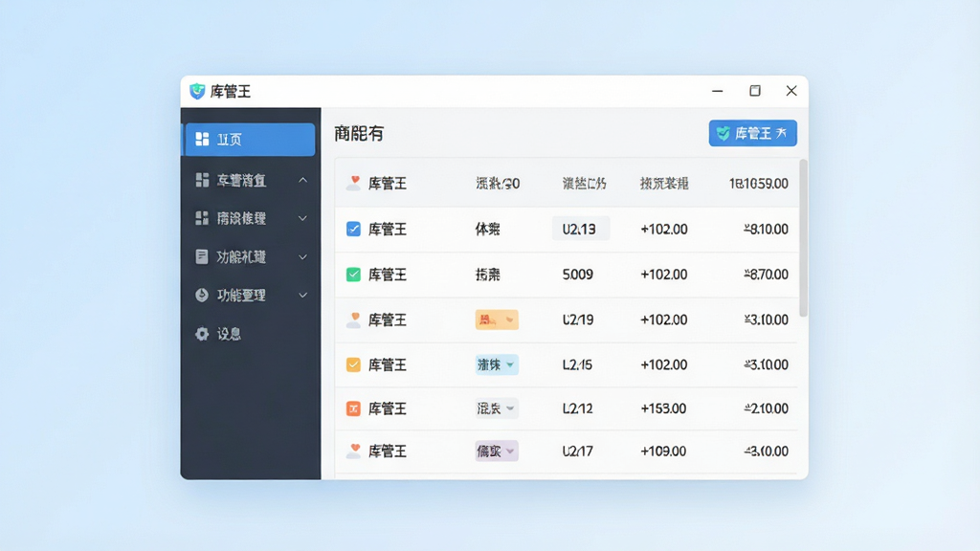This screenshot has height=551, width=980.
Task: Click the avatar icon in the U2/17 row
Action: coord(353,451)
